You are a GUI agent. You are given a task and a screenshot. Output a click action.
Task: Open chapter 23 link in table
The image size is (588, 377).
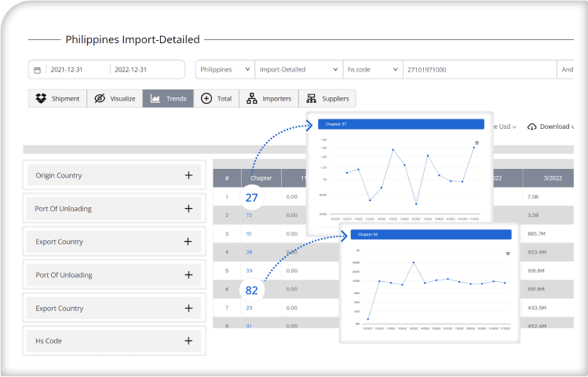click(249, 308)
